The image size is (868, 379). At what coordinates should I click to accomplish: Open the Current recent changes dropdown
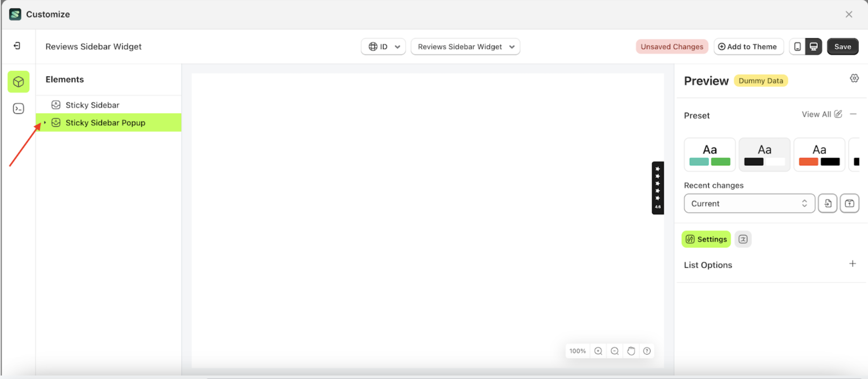coord(749,203)
